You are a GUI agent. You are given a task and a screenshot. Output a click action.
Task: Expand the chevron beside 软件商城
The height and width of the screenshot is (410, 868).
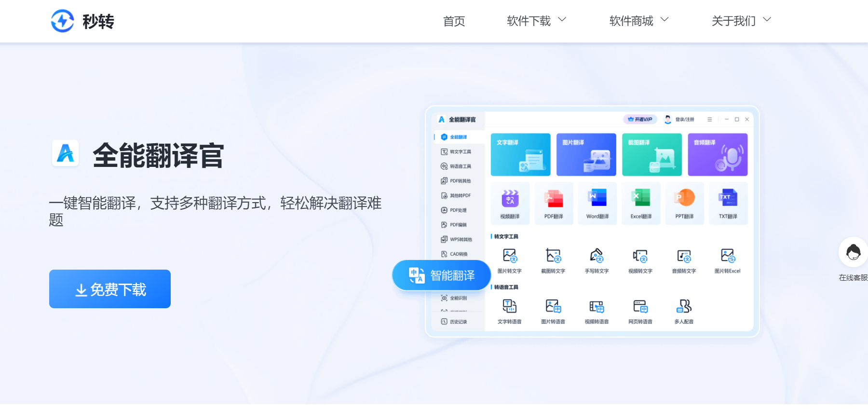[665, 20]
